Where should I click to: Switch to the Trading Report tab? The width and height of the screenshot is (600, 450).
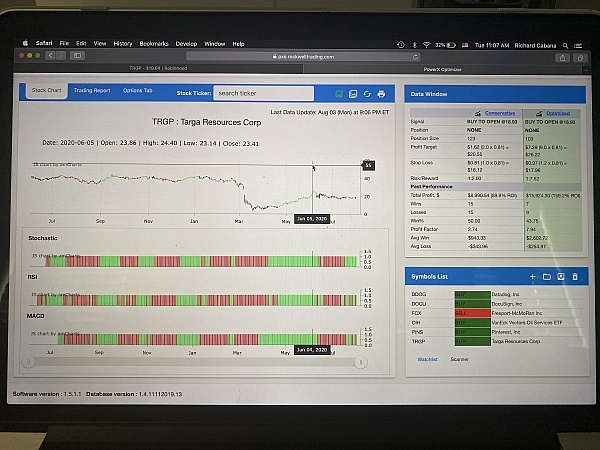tap(92, 91)
